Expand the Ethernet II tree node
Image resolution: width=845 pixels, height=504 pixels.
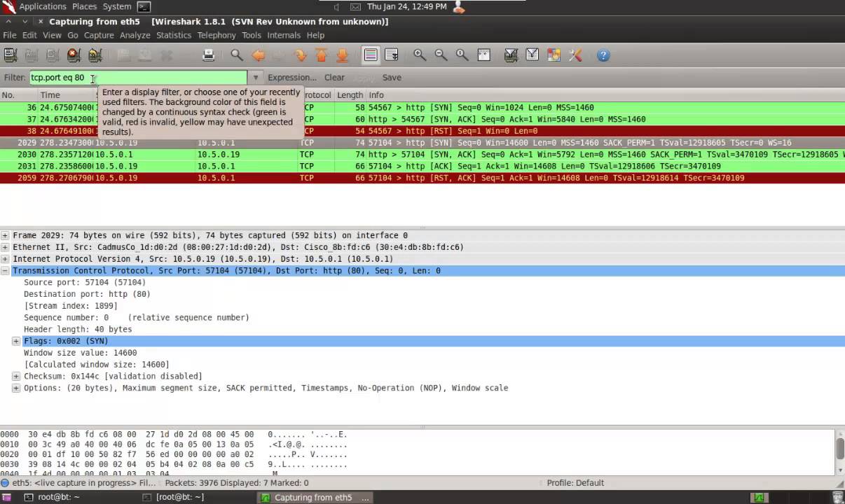tap(5, 247)
